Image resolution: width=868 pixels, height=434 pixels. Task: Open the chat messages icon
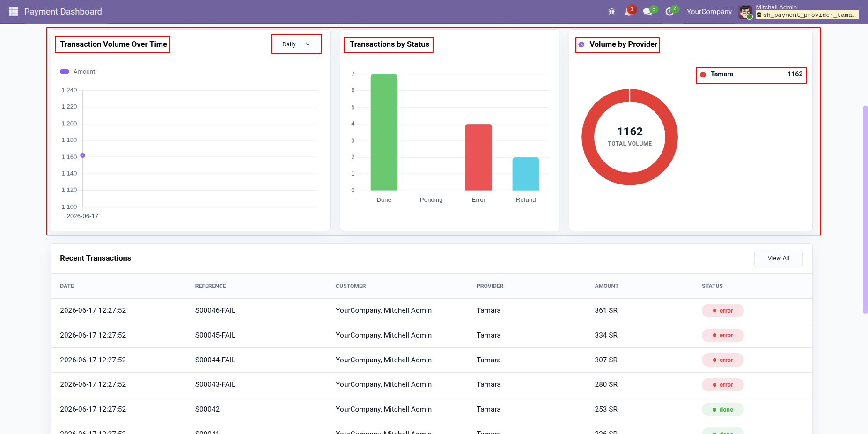point(649,11)
